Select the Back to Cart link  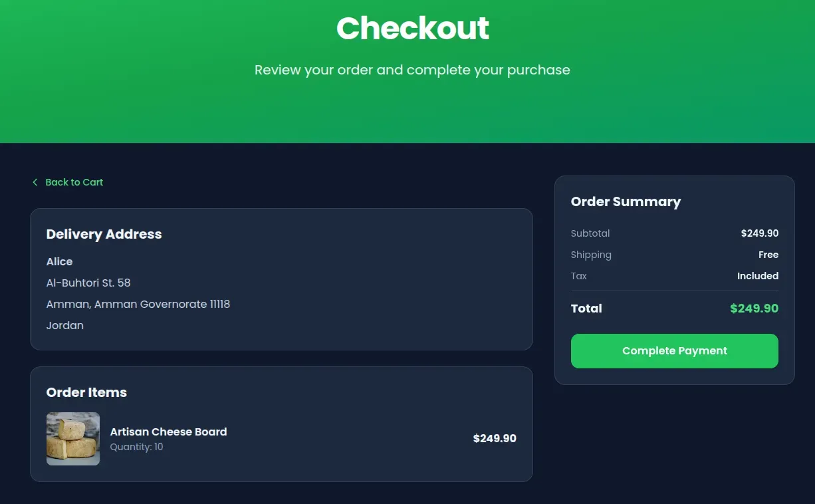(x=74, y=182)
